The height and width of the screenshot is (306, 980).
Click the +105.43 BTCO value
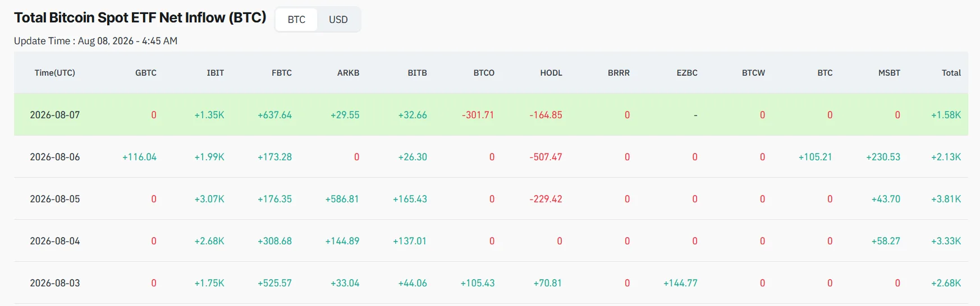click(478, 283)
